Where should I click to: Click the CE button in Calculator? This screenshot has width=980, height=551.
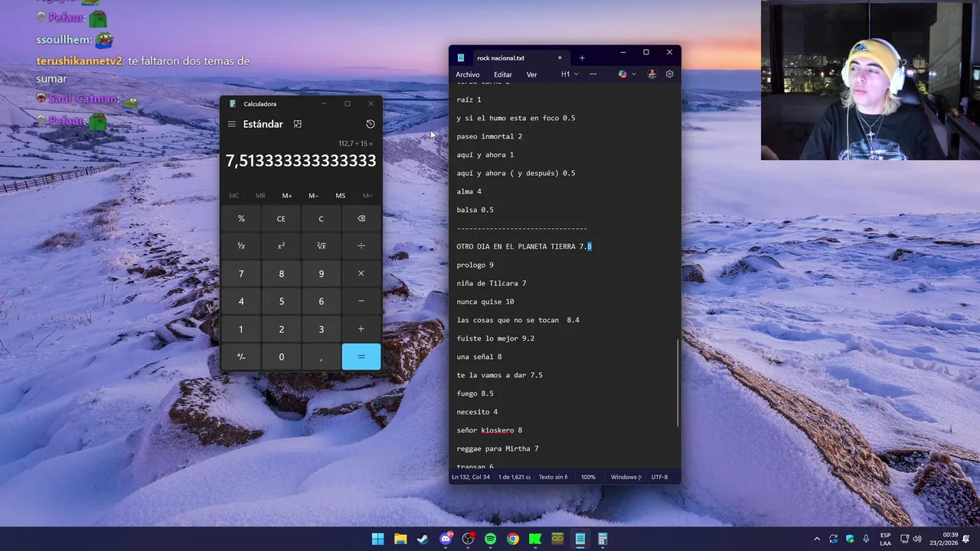pyautogui.click(x=281, y=219)
